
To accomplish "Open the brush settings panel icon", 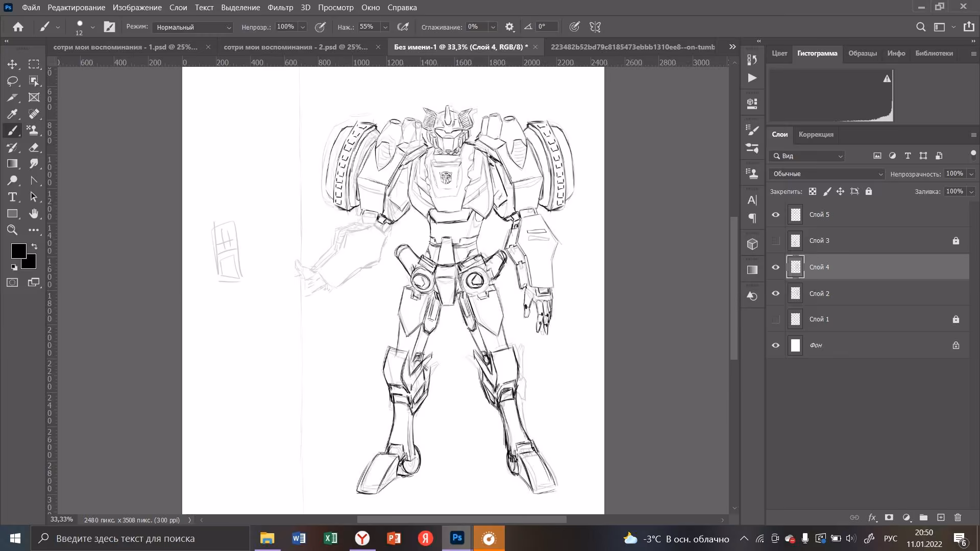I will (x=110, y=27).
